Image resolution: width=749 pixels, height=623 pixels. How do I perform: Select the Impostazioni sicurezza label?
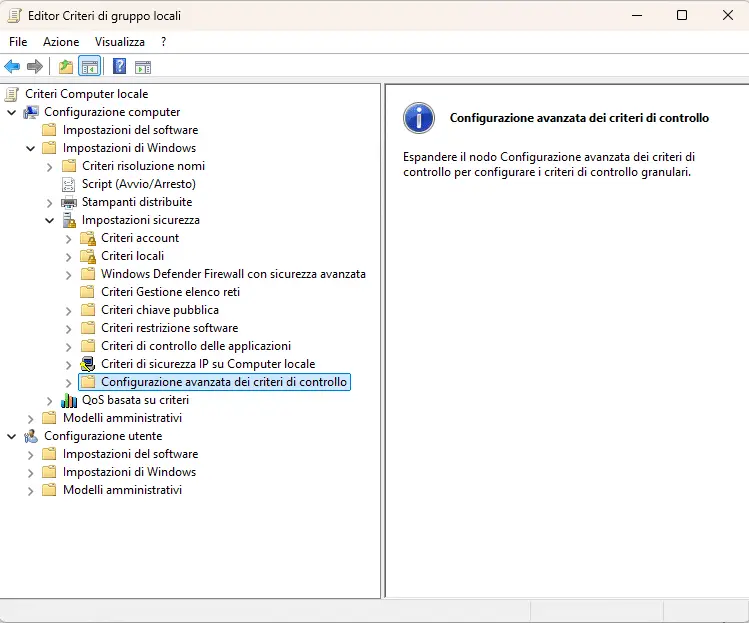tap(141, 220)
